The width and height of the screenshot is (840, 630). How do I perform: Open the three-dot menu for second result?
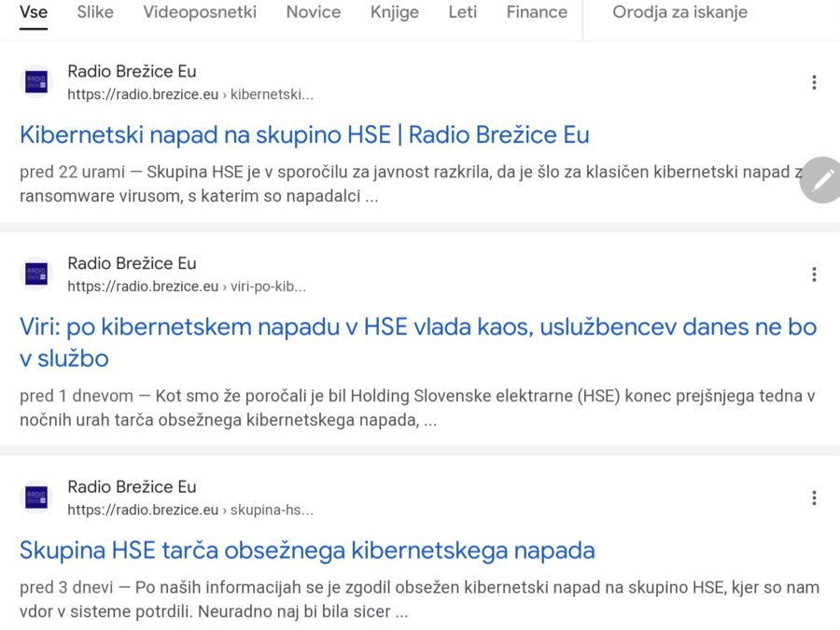pyautogui.click(x=814, y=274)
